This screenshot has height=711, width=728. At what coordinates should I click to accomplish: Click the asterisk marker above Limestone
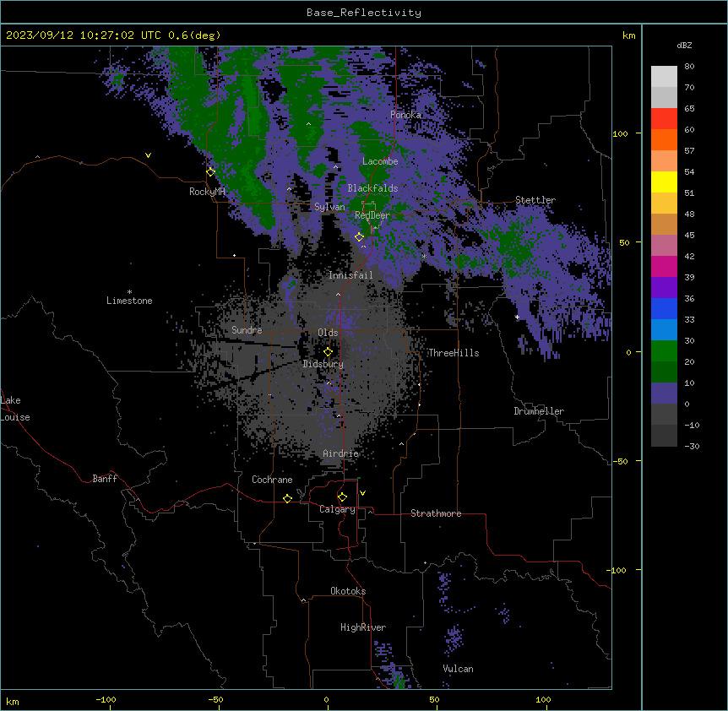[x=129, y=292]
